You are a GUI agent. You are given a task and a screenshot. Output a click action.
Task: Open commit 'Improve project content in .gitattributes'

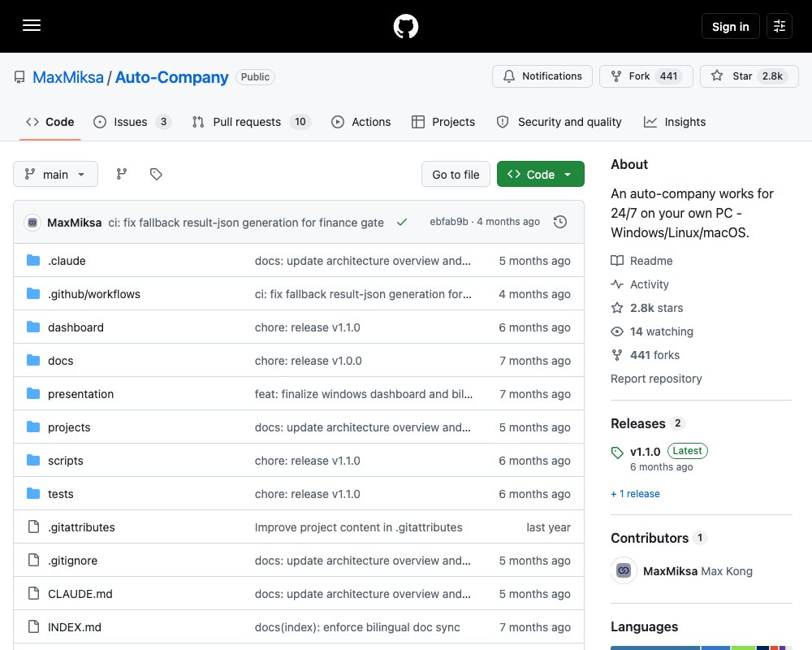tap(358, 527)
